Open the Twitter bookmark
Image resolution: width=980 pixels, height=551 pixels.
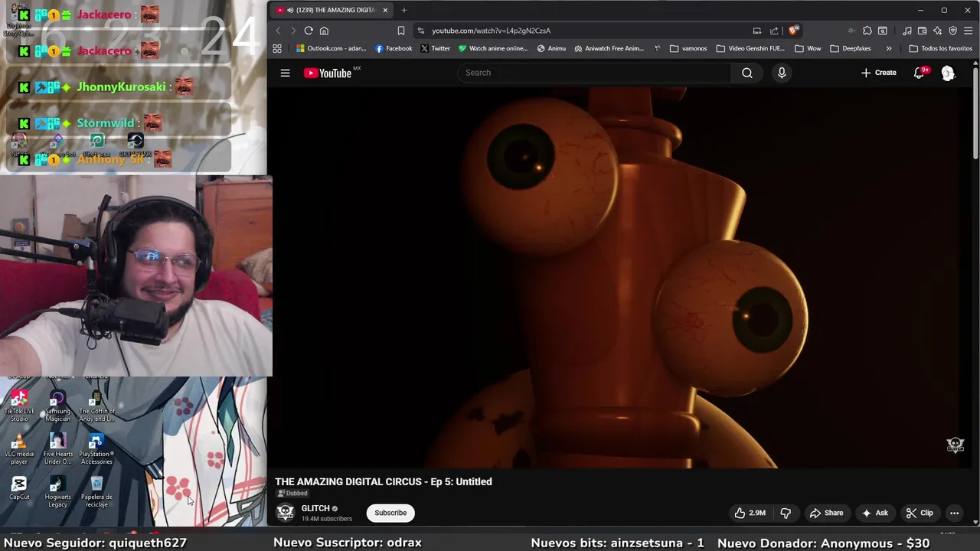pyautogui.click(x=435, y=48)
